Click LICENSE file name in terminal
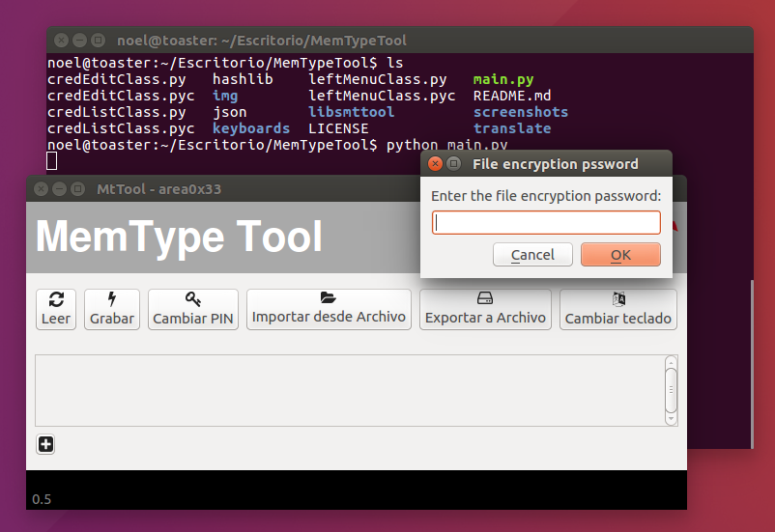 pos(338,128)
